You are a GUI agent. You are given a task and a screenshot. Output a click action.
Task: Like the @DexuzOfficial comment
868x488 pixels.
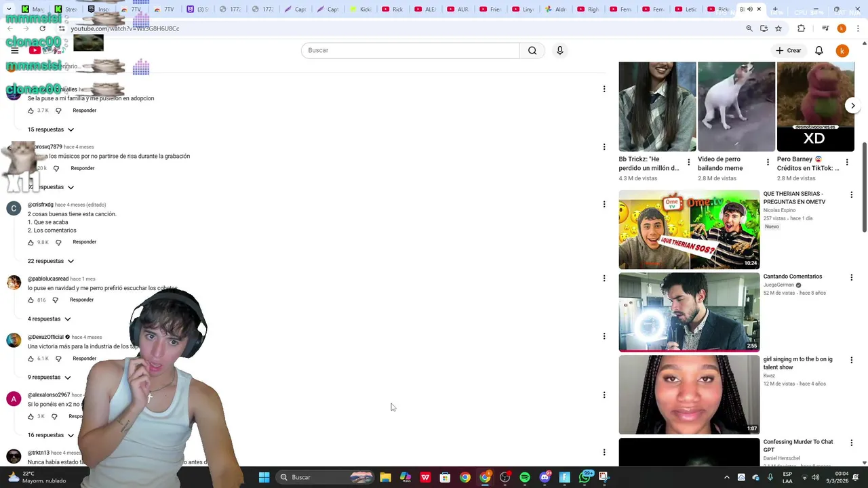(31, 359)
